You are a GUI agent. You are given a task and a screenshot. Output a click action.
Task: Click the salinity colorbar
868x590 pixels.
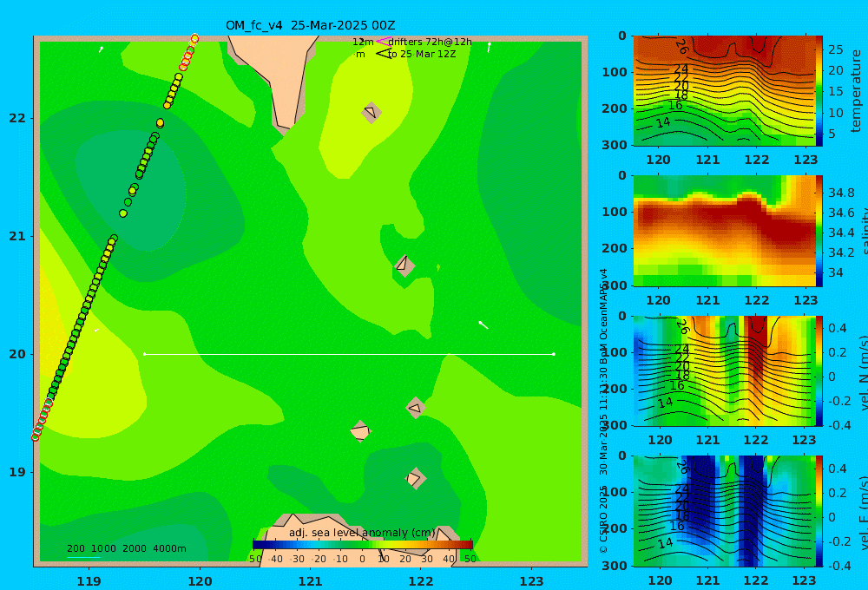pos(819,231)
